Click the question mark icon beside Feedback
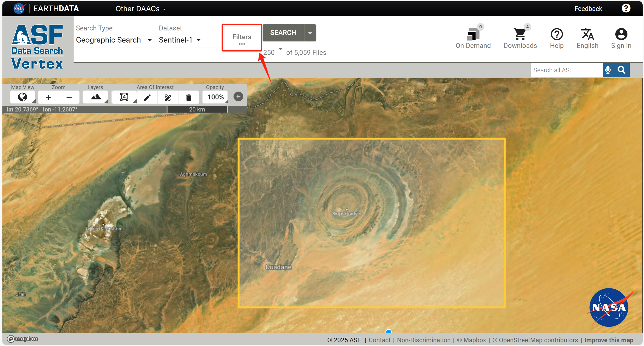This screenshot has width=644, height=346. (x=626, y=8)
